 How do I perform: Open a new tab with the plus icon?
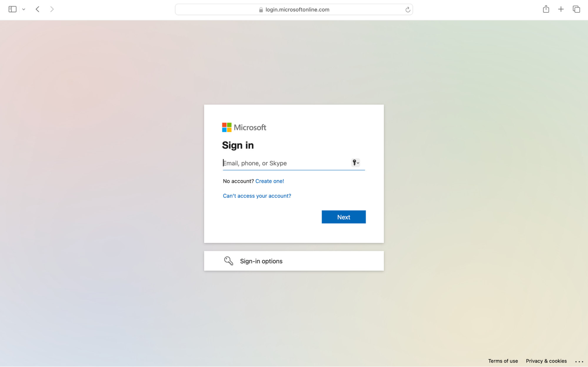coord(561,9)
